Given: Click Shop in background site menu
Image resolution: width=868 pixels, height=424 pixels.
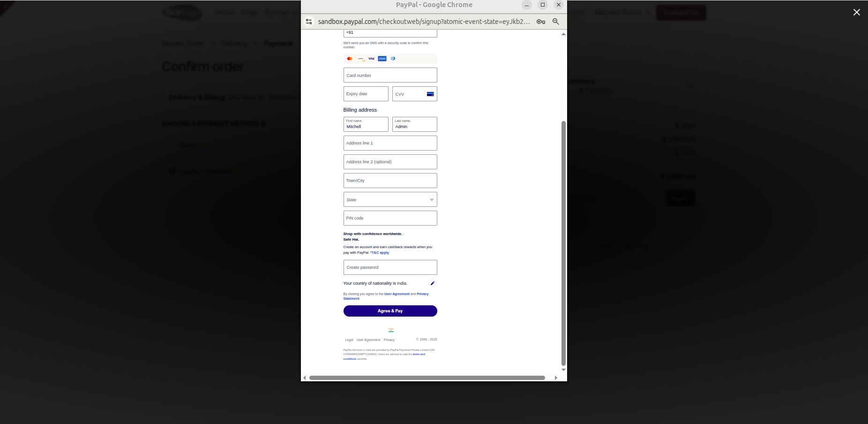Looking at the screenshot, I should click(x=249, y=13).
